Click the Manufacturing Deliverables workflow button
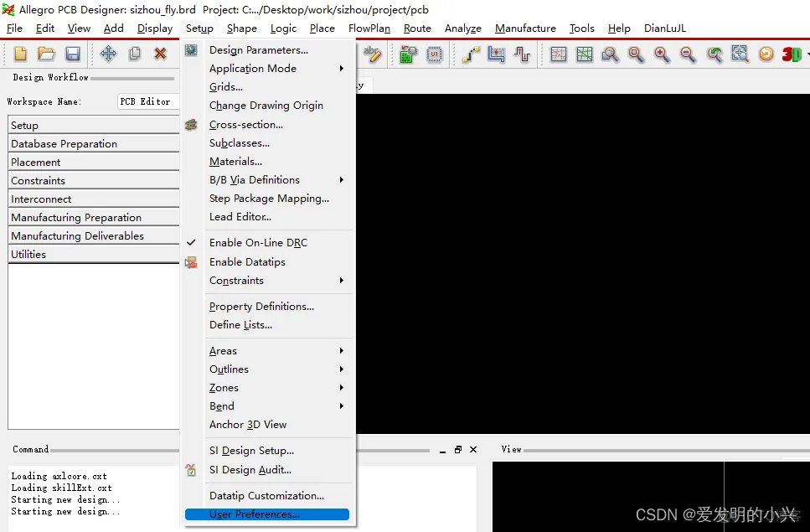The width and height of the screenshot is (810, 532). 94,235
